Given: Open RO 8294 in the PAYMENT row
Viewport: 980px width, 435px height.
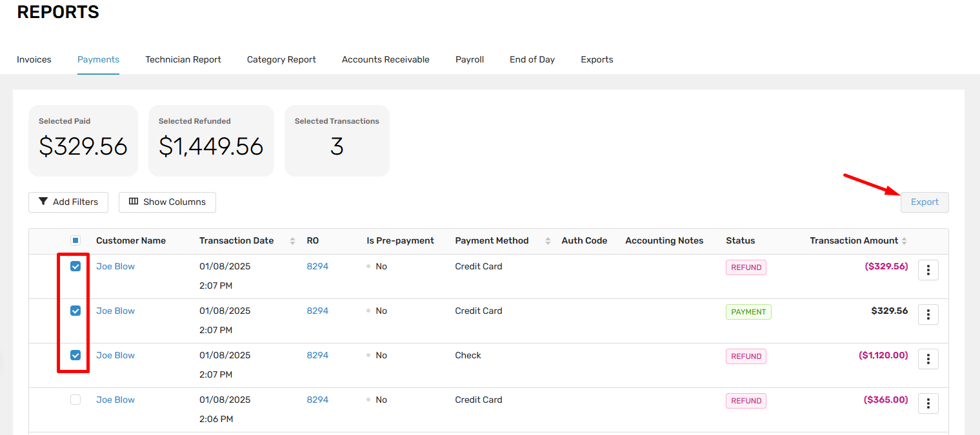Looking at the screenshot, I should click(x=317, y=311).
